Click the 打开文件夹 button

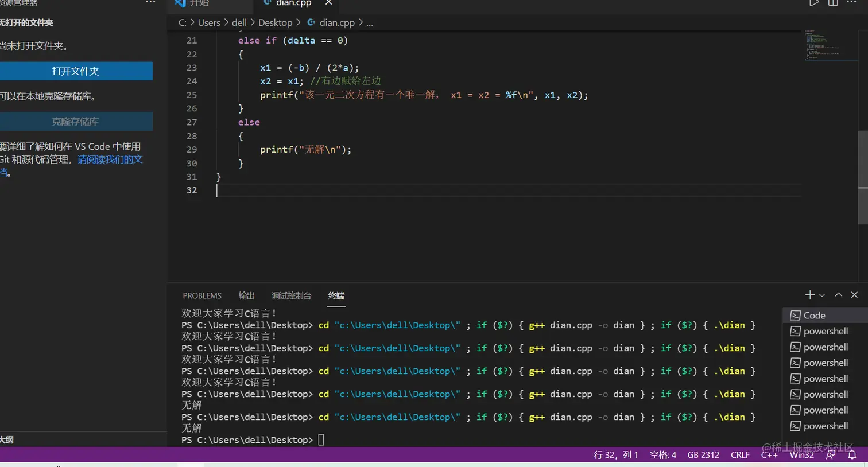pos(76,71)
